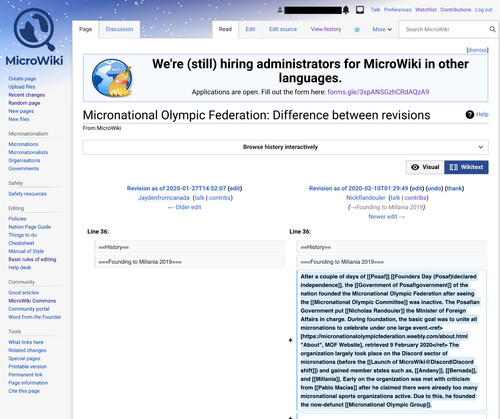Viewport: 500px width, 419px height.
Task: Dismiss the site notice banner
Action: click(477, 50)
